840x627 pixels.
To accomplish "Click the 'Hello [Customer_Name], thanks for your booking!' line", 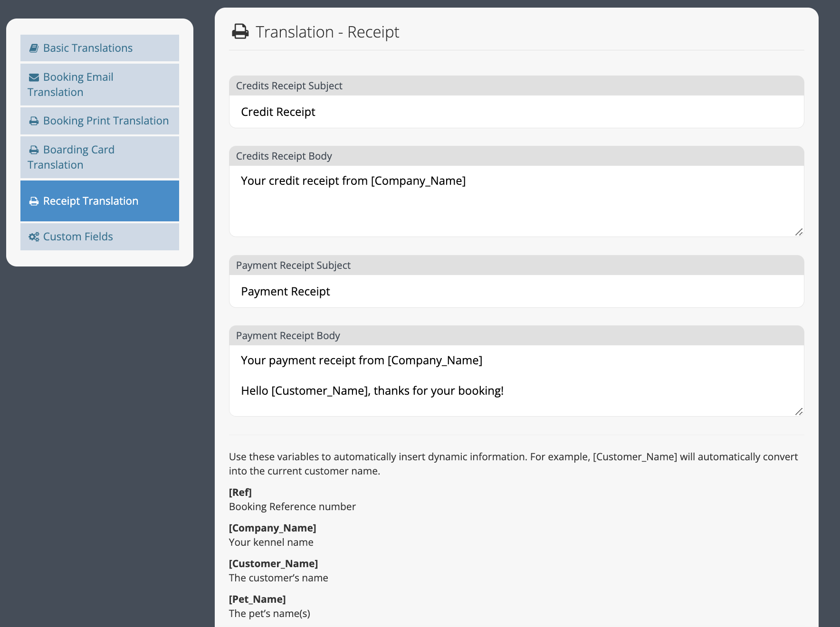I will pos(372,390).
